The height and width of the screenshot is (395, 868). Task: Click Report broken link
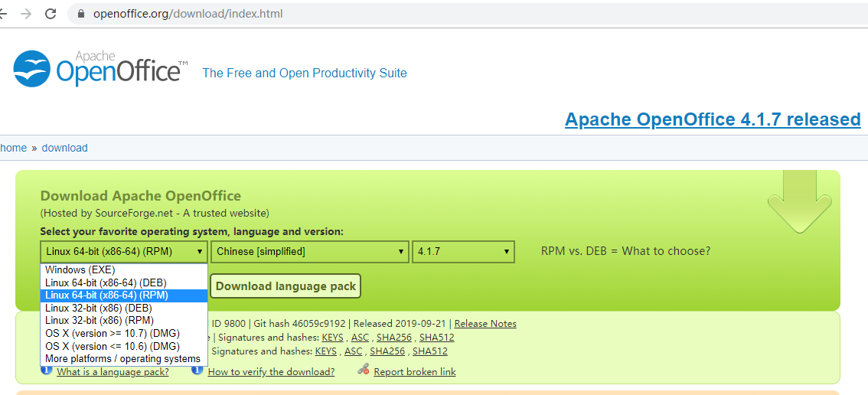(x=415, y=372)
